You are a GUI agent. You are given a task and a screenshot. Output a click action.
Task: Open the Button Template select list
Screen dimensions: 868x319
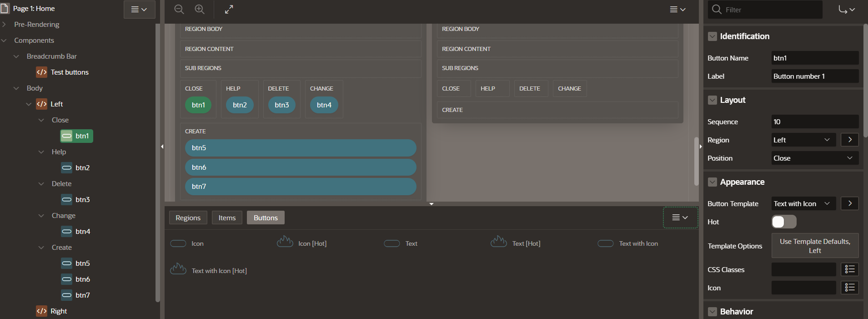[803, 203]
